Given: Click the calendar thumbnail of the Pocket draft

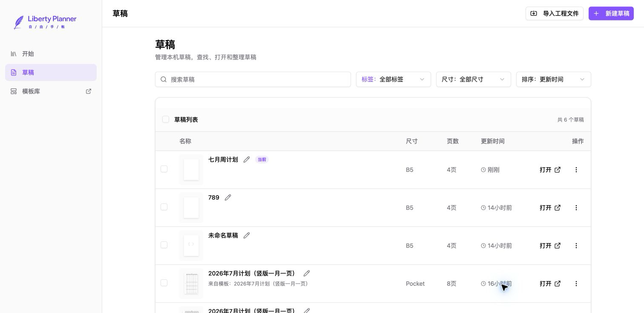Looking at the screenshot, I should [x=191, y=284].
